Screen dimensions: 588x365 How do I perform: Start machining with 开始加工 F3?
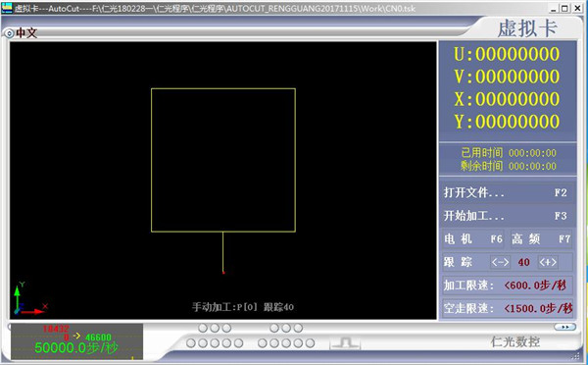(x=507, y=216)
